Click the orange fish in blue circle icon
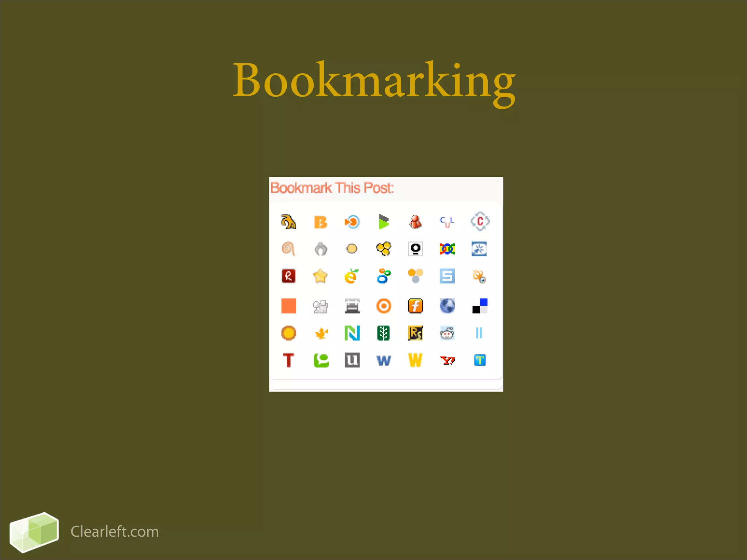The image size is (747, 560). 352,222
